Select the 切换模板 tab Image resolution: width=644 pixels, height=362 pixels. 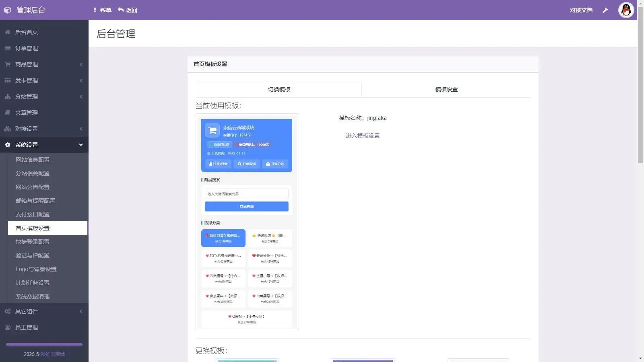tap(279, 89)
